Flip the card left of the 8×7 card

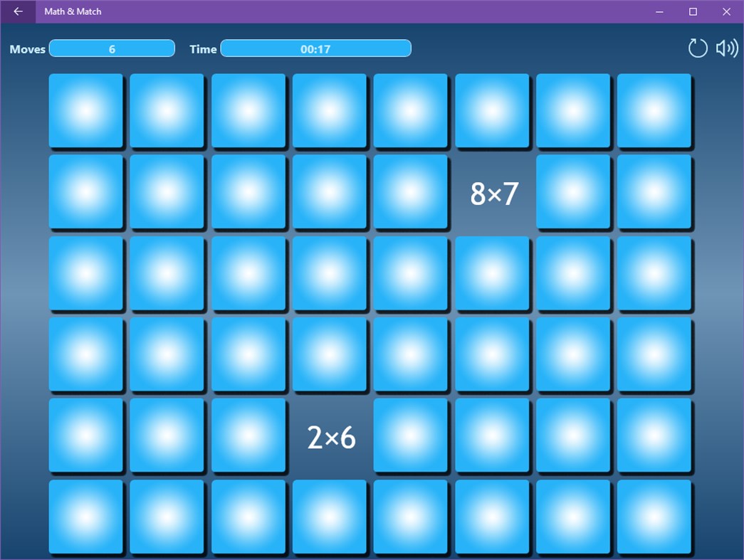click(411, 191)
